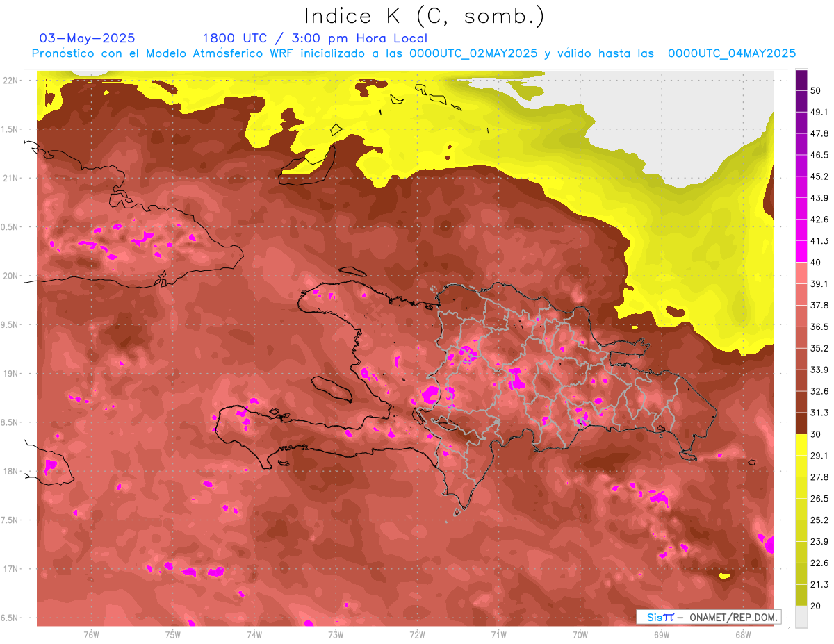Click the "20N" latitude label
Image resolution: width=834 pixels, height=644 pixels.
tap(12, 276)
